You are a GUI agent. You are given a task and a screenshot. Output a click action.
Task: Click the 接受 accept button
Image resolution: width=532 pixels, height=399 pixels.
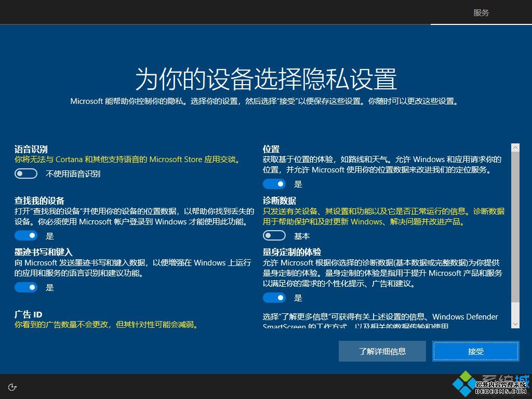point(476,351)
